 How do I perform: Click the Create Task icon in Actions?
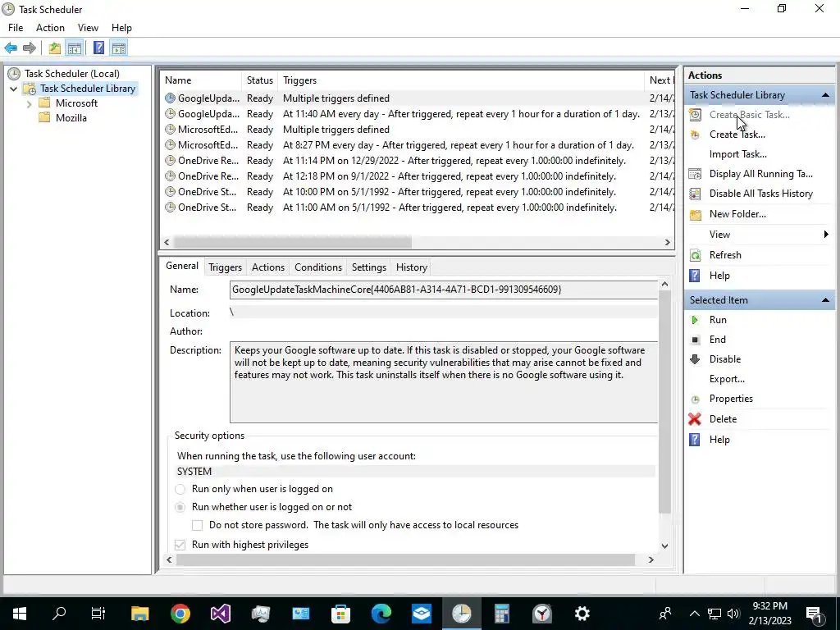695,135
